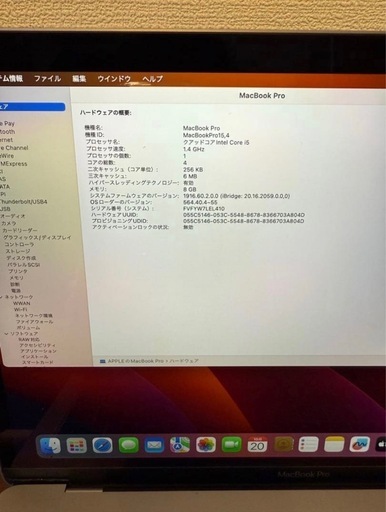
Task: Click the クアッドコア Intel Core i5 value
Action: pyautogui.click(x=216, y=142)
